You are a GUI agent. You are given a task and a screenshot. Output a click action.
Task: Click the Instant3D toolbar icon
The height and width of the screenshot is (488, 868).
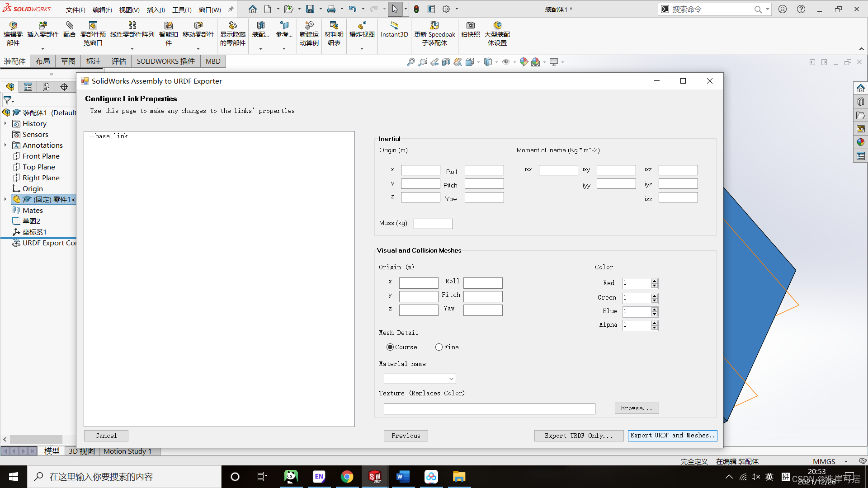(x=394, y=26)
